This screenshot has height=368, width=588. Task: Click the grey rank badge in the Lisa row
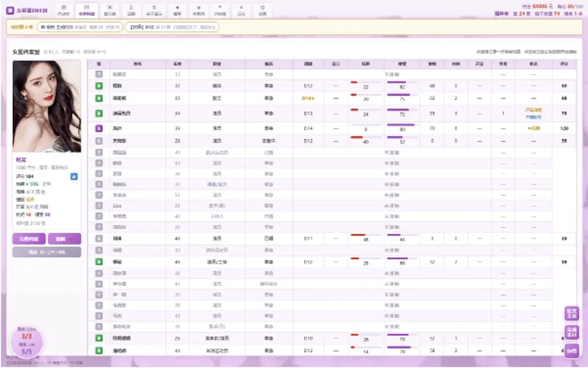(x=99, y=206)
